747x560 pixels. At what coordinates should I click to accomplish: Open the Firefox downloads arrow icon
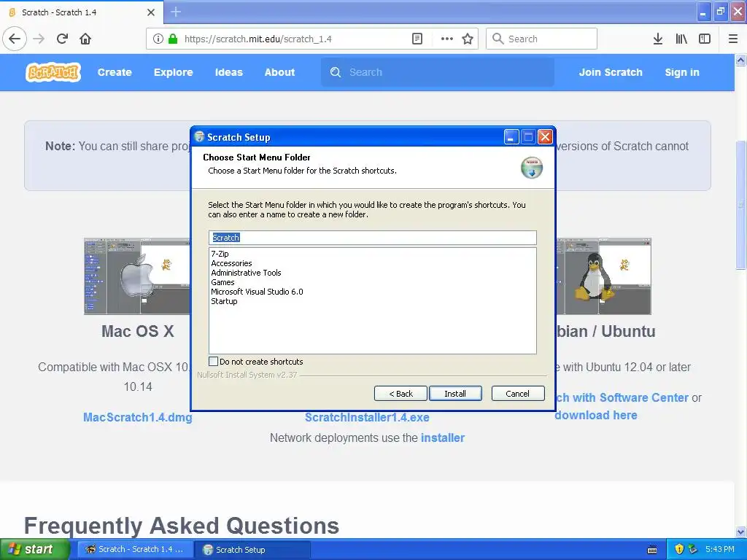tap(657, 39)
